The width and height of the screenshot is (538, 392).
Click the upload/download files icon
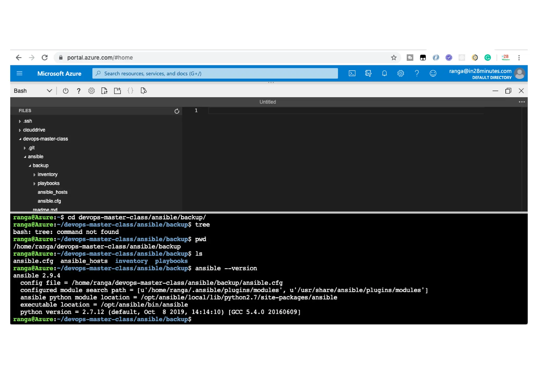click(104, 91)
